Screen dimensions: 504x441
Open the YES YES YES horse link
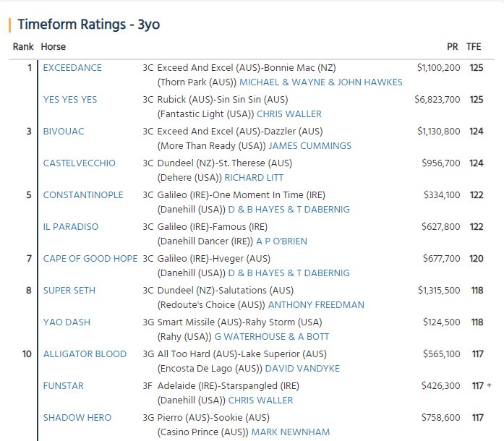click(x=70, y=100)
